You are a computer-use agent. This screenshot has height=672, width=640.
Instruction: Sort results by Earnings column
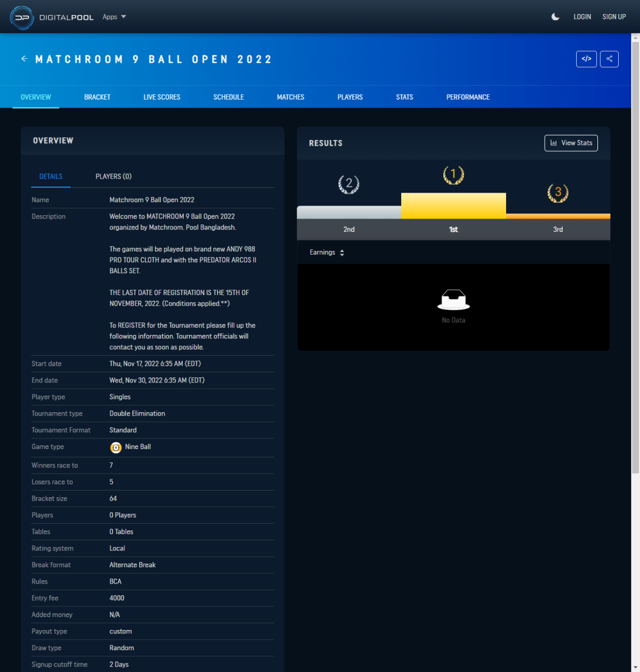[x=327, y=253]
